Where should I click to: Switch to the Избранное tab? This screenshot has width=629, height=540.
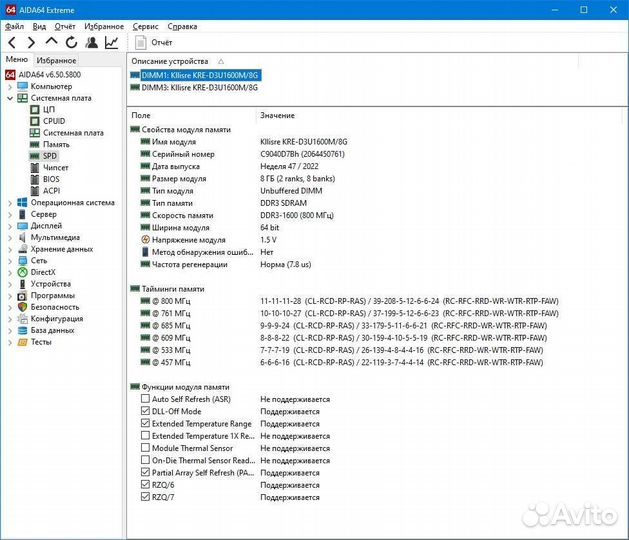pos(57,60)
